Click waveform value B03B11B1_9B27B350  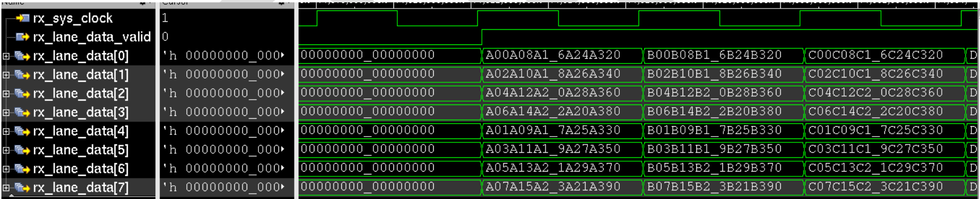tap(714, 149)
